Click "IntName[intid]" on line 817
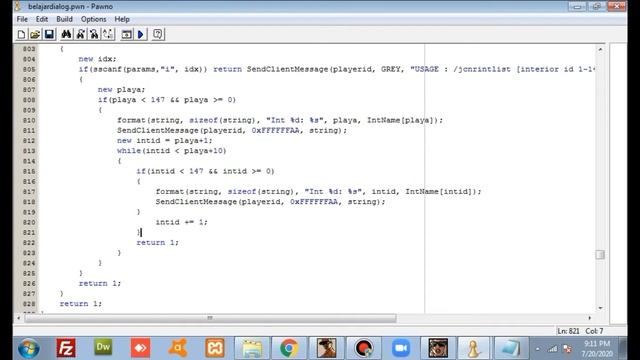640x360 pixels. coord(439,191)
